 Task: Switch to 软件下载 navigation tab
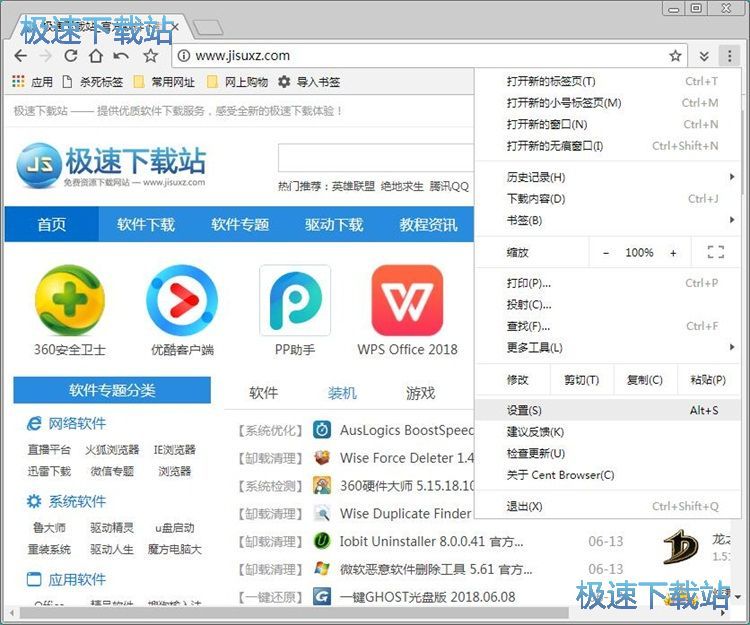pyautogui.click(x=146, y=224)
